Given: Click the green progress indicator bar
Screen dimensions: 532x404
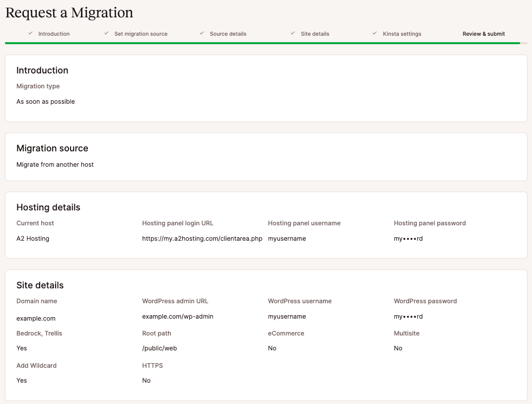Looking at the screenshot, I should point(258,43).
